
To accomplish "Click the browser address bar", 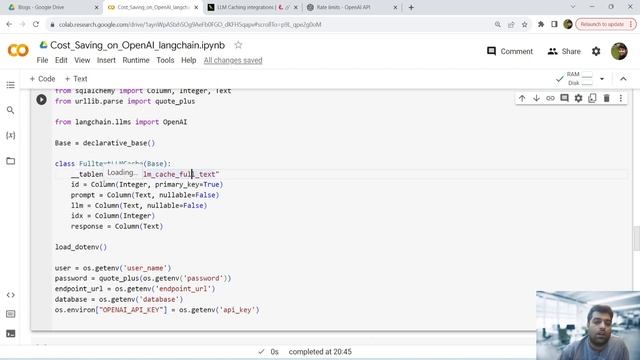I will click(x=269, y=24).
